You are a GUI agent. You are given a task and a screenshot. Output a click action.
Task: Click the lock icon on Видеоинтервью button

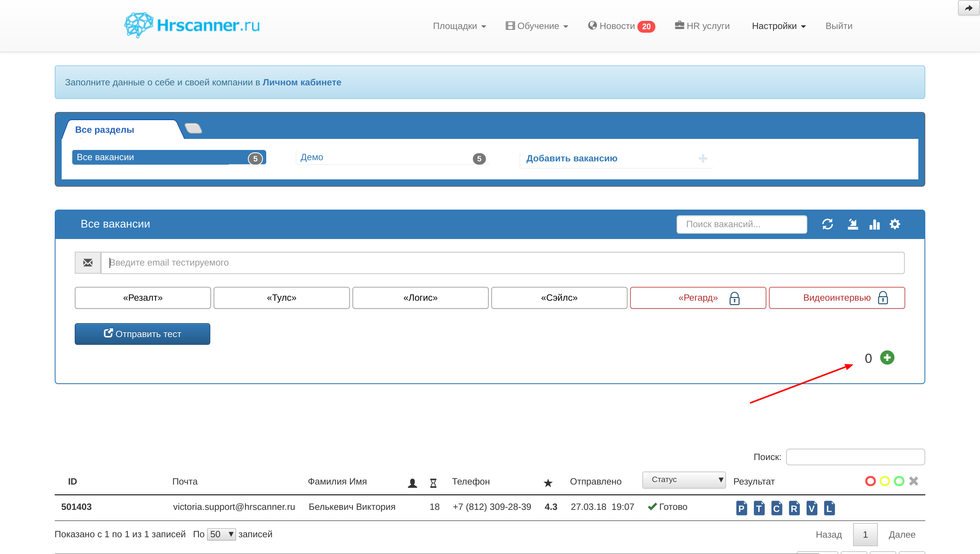pos(883,298)
